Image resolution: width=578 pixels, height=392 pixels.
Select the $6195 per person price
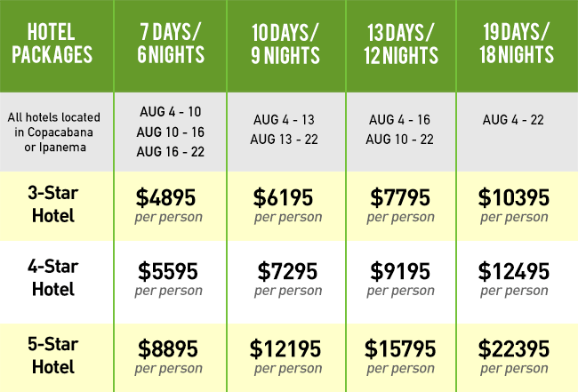(x=285, y=197)
